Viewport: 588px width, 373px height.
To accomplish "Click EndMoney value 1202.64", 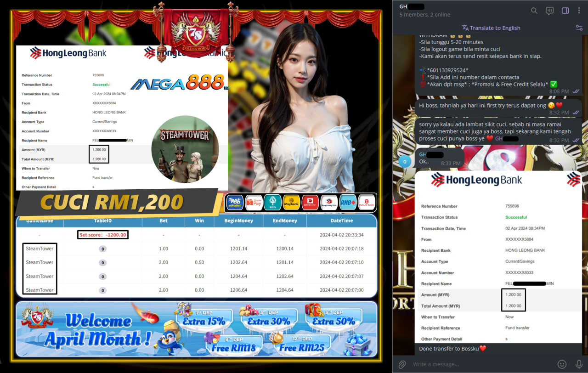I will pos(284,276).
